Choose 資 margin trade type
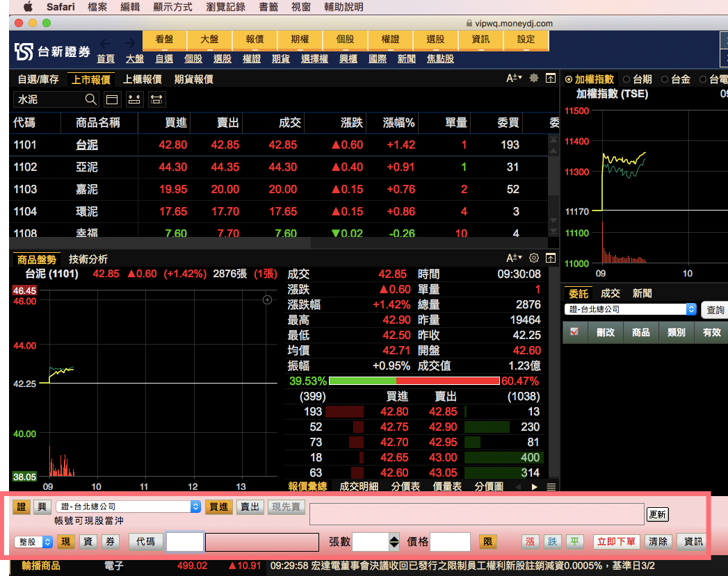This screenshot has width=728, height=576. pos(88,542)
